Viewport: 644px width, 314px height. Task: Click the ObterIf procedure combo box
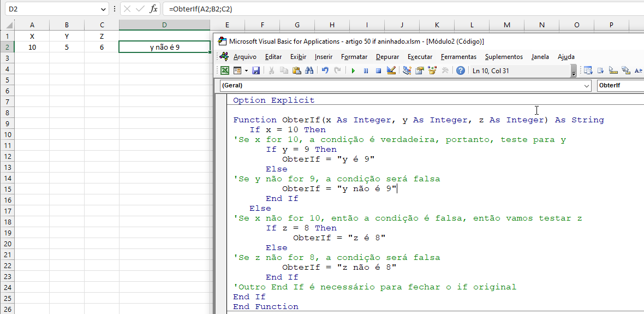pyautogui.click(x=620, y=86)
